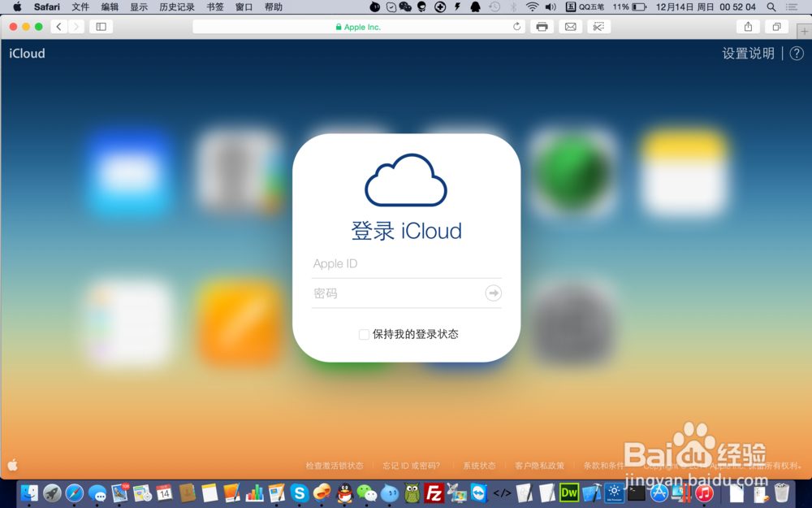Image resolution: width=812 pixels, height=508 pixels.
Task: Open iTunes from the Dock
Action: click(704, 493)
